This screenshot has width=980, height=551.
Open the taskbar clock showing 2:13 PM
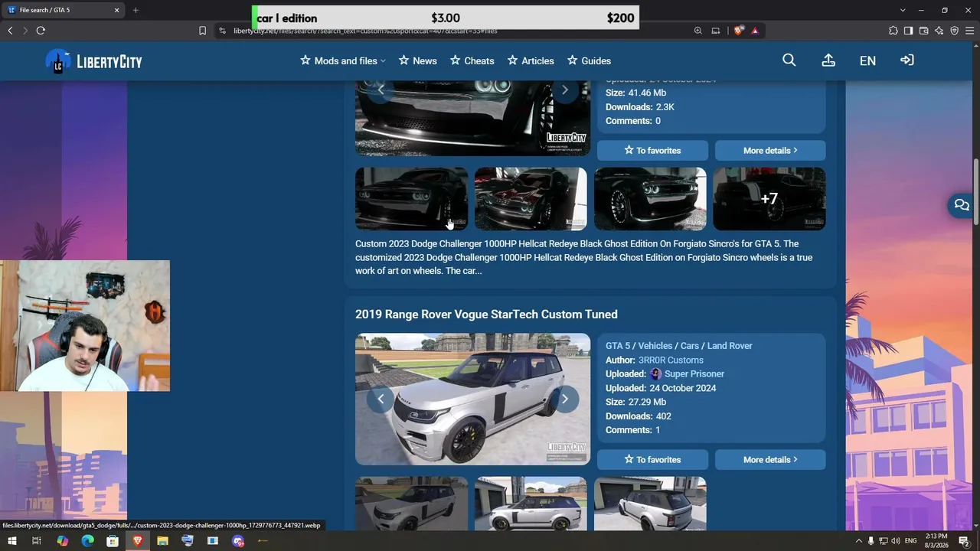937,541
